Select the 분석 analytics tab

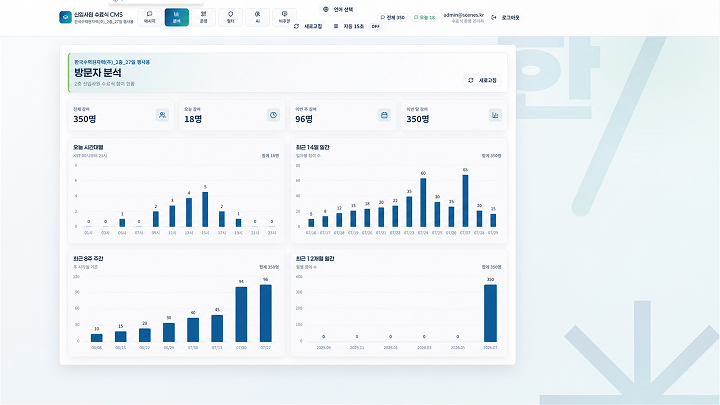coord(176,17)
